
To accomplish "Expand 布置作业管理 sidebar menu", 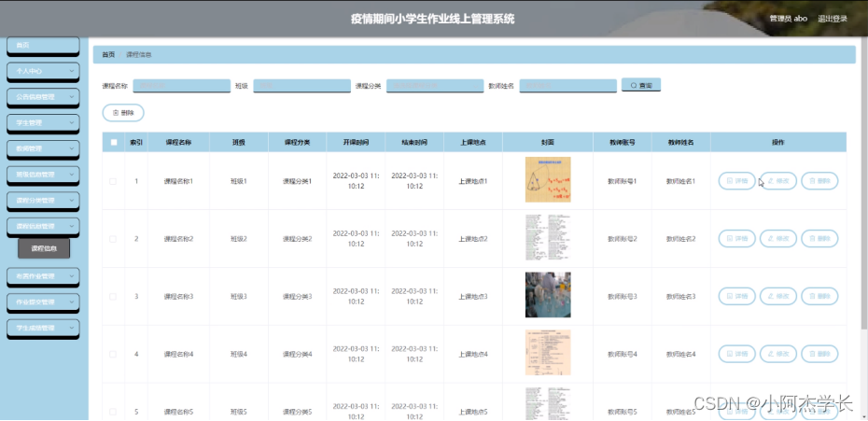I will (43, 276).
